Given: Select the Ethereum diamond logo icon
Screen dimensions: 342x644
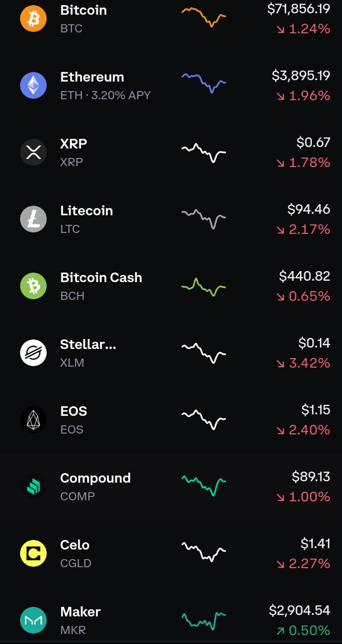Looking at the screenshot, I should (33, 86).
